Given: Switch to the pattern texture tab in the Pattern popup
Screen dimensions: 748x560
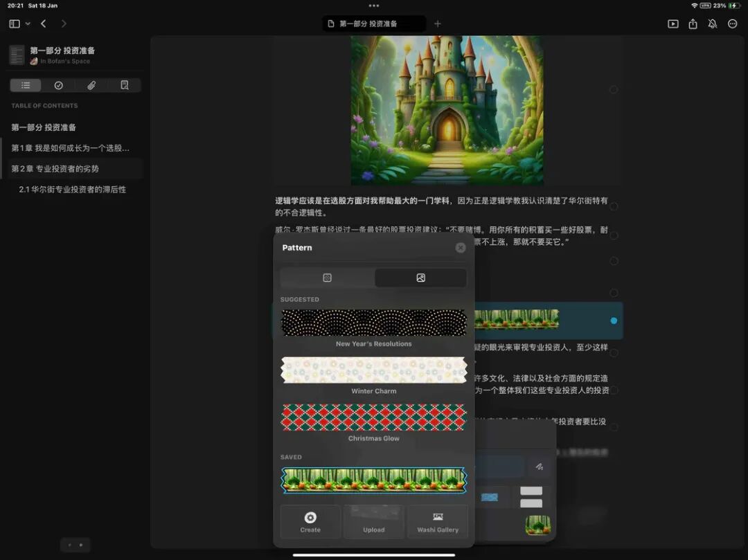Looking at the screenshot, I should [327, 278].
